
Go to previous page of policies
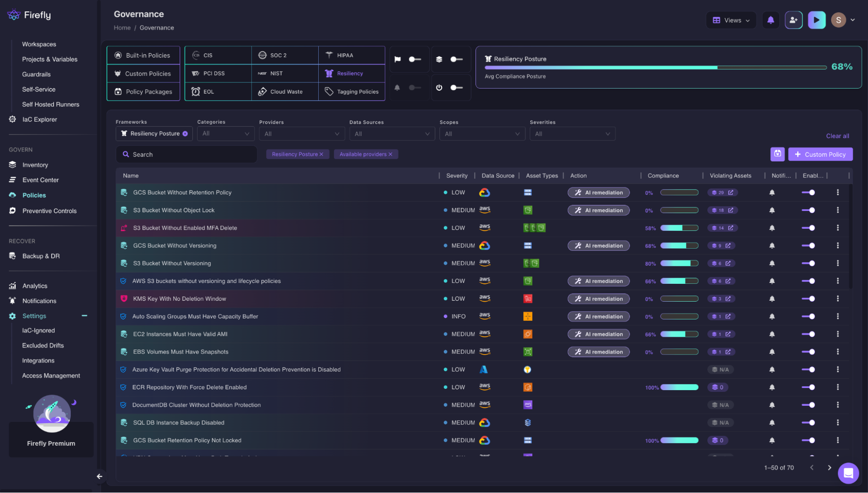[x=812, y=467]
